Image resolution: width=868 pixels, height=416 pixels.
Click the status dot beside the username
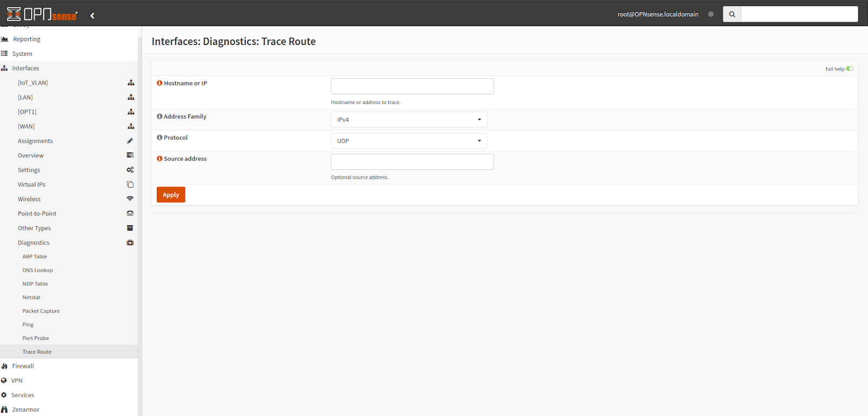[711, 14]
